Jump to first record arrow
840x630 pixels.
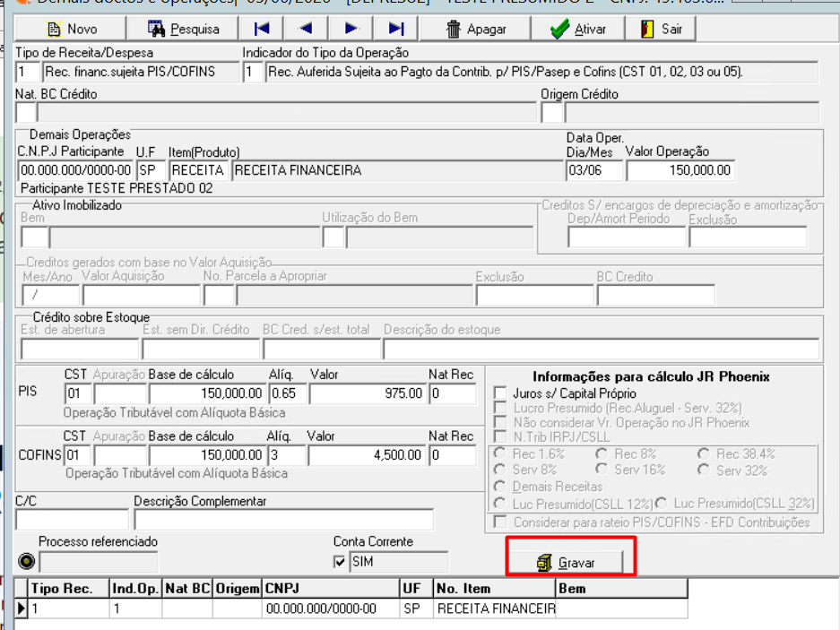(262, 29)
